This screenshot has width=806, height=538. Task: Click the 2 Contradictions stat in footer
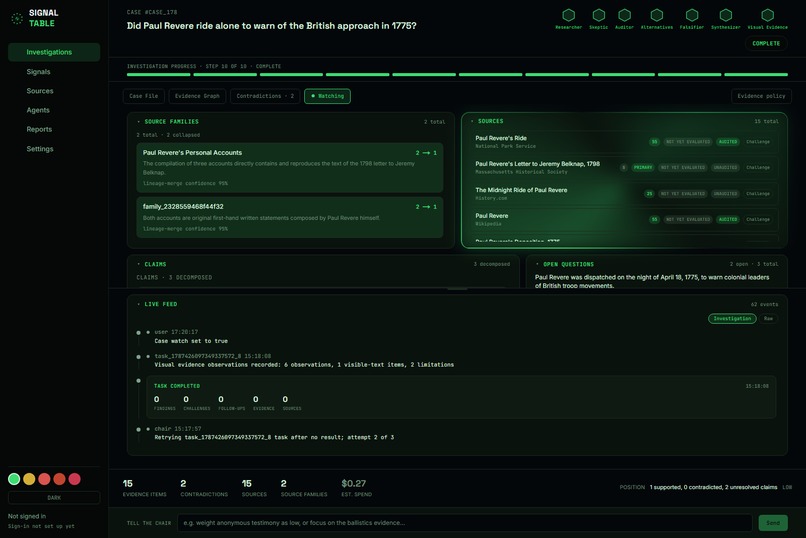coord(204,488)
